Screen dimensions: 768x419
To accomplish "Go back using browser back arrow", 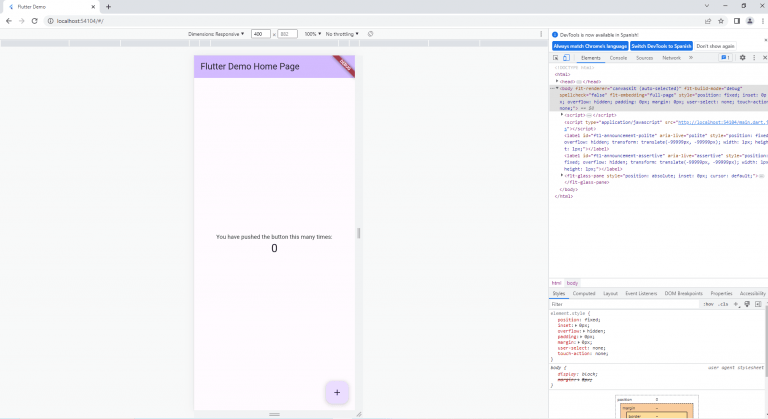I will [9, 21].
